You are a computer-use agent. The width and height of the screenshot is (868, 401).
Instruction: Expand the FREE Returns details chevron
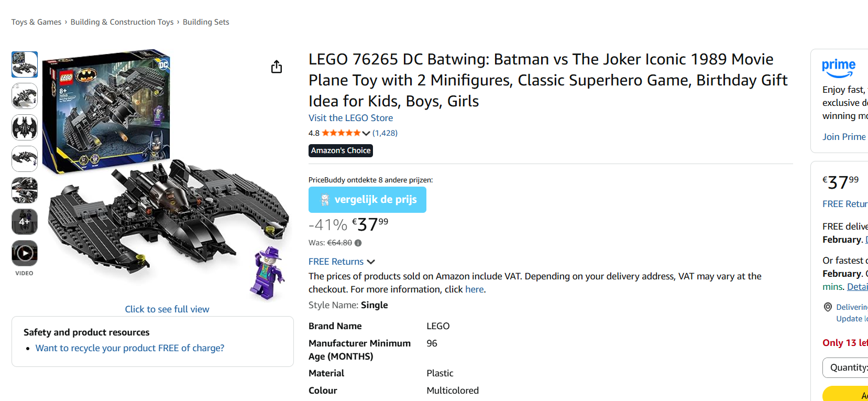tap(371, 262)
